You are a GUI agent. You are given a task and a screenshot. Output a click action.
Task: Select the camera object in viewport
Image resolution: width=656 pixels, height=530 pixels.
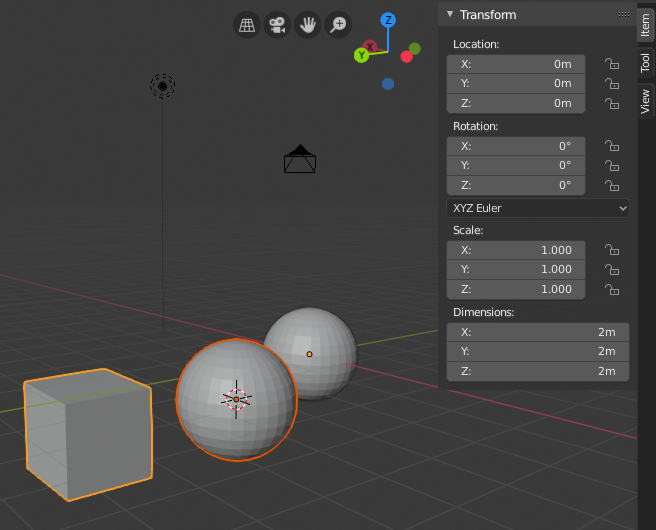coord(300,159)
